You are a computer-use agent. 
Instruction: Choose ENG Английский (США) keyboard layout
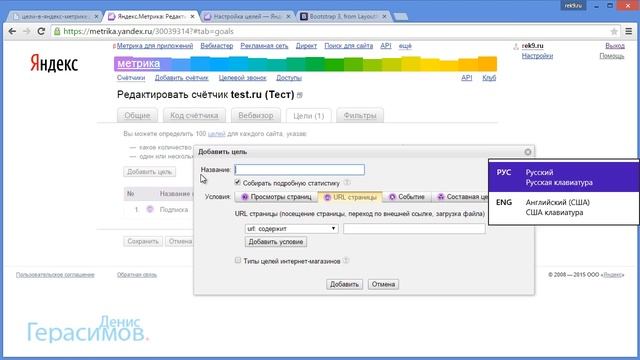coord(564,207)
